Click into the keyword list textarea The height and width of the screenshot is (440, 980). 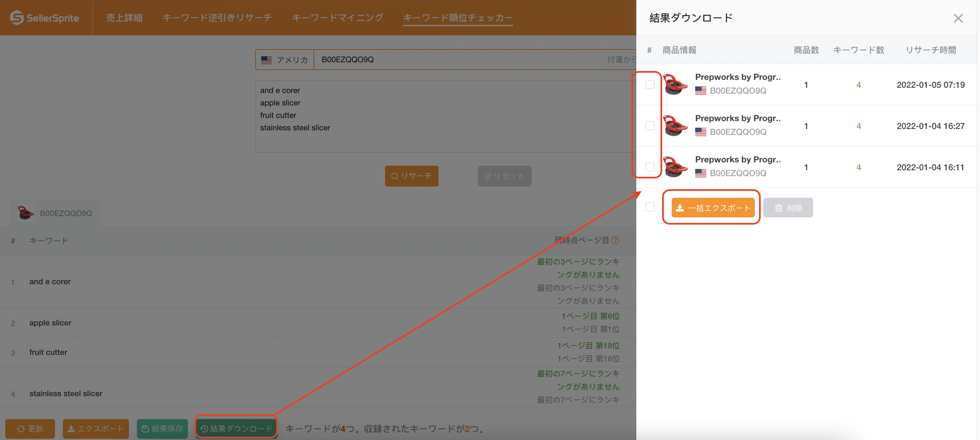coord(445,117)
